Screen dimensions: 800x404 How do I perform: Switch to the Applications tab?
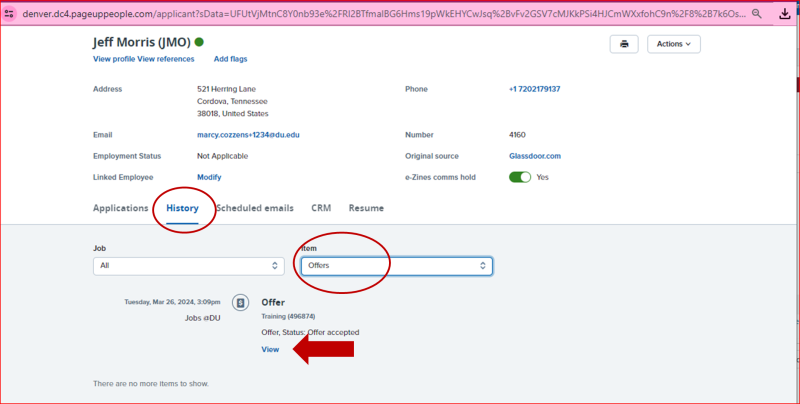click(121, 208)
